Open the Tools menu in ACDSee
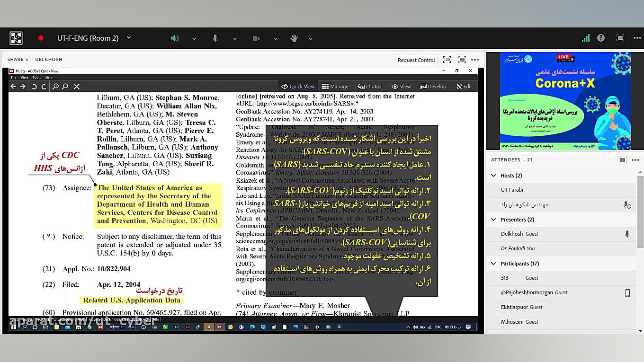The width and height of the screenshot is (644, 362). pyautogui.click(x=36, y=77)
